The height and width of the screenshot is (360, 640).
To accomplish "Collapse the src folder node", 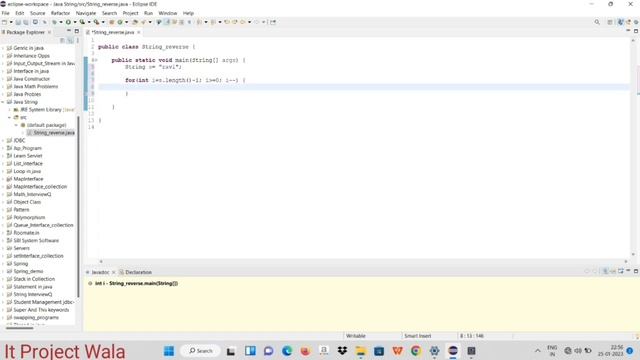I will click(x=9, y=118).
